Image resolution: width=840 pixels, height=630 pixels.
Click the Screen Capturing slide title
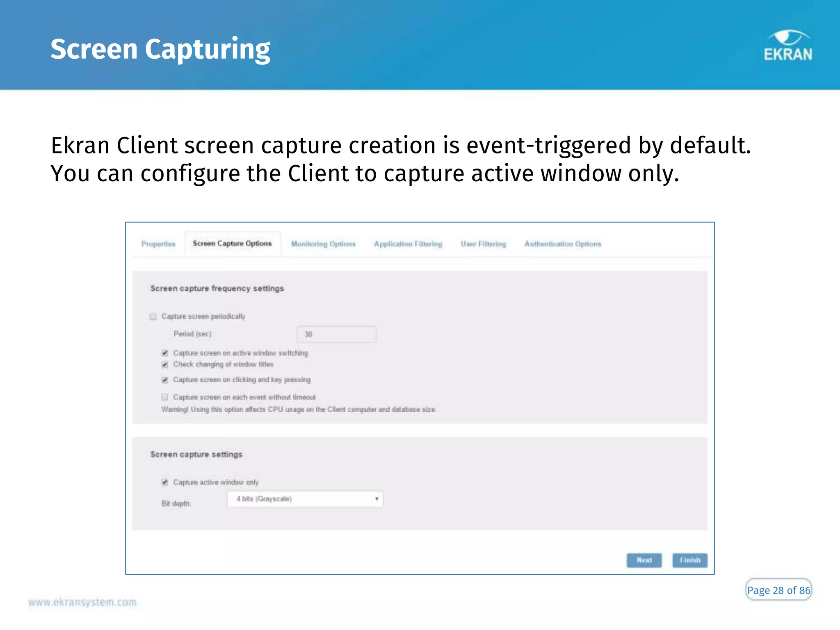160,50
